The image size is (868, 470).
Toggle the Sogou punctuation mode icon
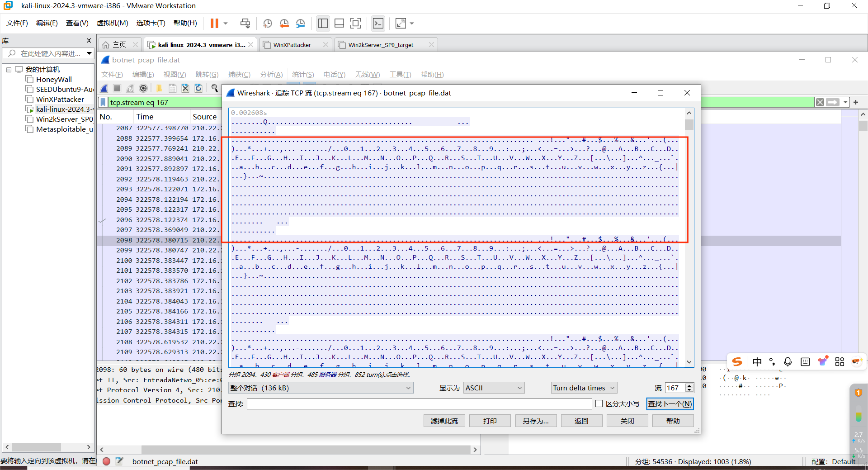[772, 362]
